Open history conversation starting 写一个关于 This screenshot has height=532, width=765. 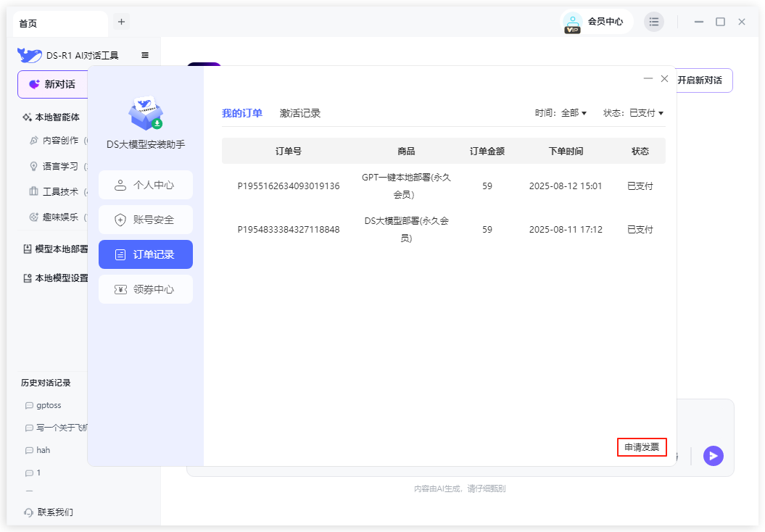click(56, 428)
